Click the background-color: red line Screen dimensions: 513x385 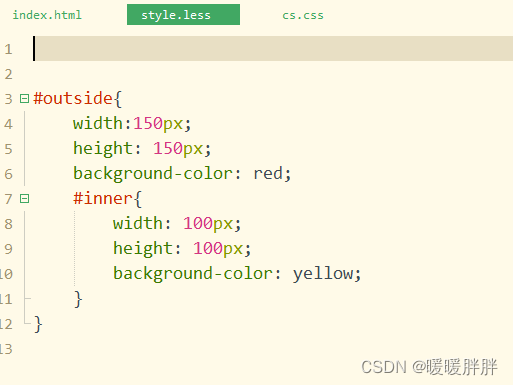point(182,174)
